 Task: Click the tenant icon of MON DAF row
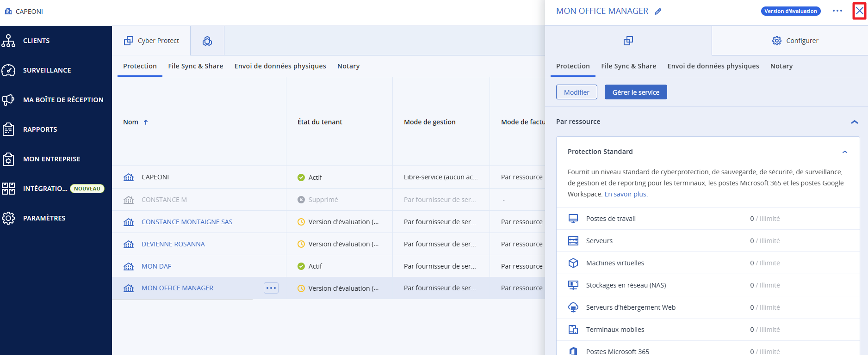(129, 267)
